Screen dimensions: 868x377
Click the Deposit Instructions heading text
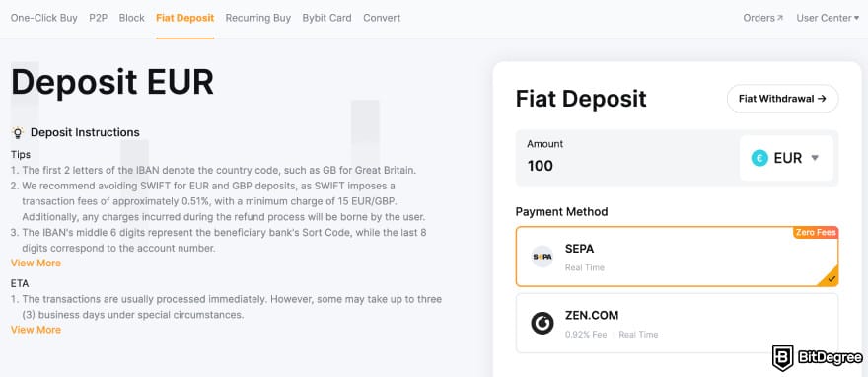coord(85,133)
